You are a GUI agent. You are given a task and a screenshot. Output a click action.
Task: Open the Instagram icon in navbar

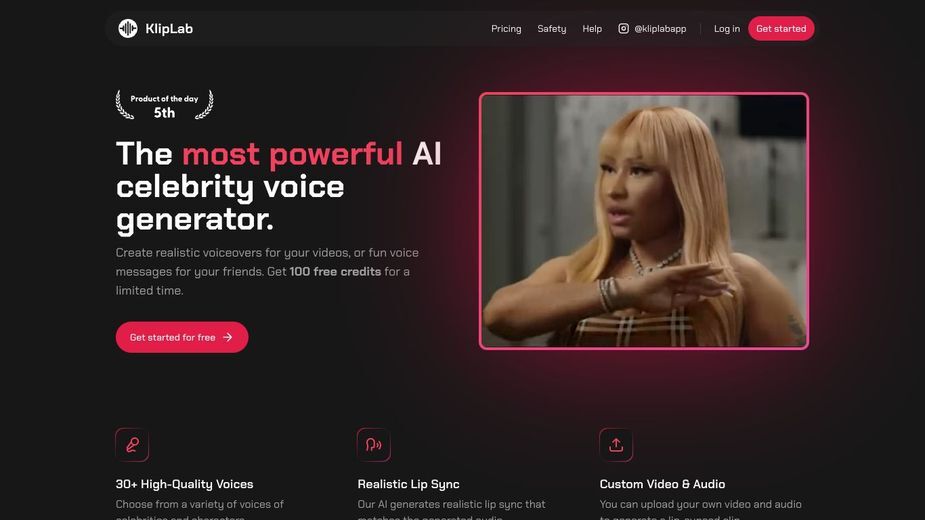pyautogui.click(x=623, y=28)
